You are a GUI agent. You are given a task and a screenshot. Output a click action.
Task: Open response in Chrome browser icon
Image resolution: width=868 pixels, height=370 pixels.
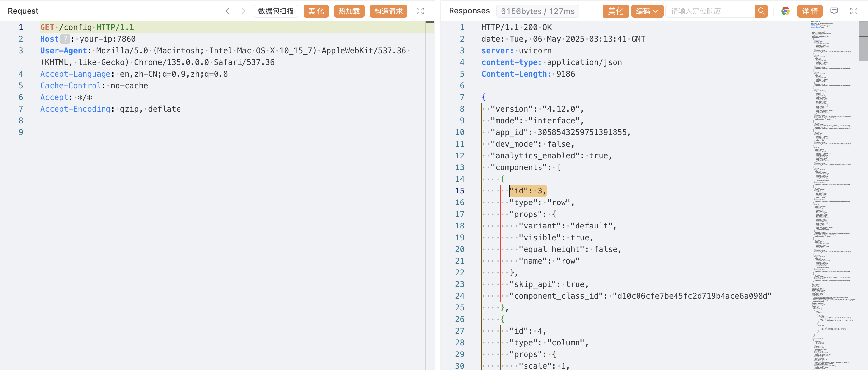click(785, 11)
